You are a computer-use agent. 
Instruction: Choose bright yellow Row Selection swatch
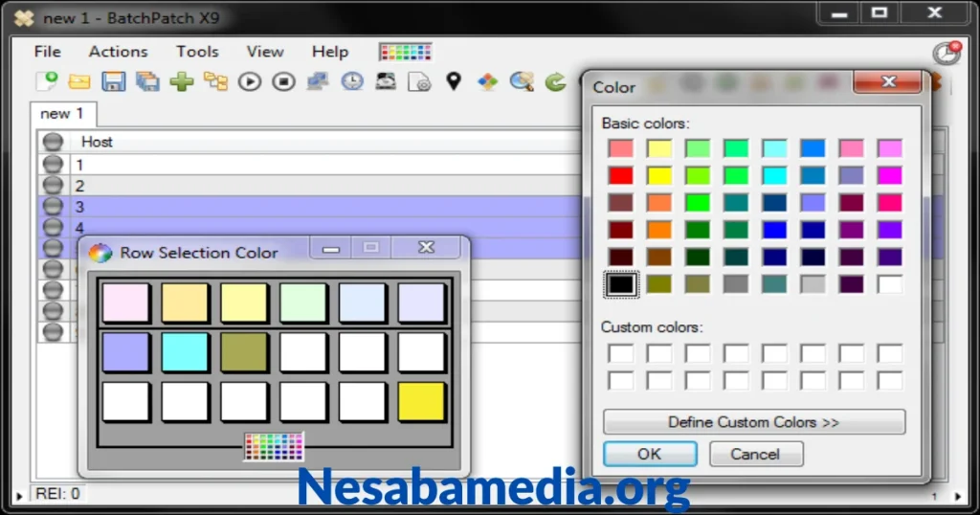421,402
